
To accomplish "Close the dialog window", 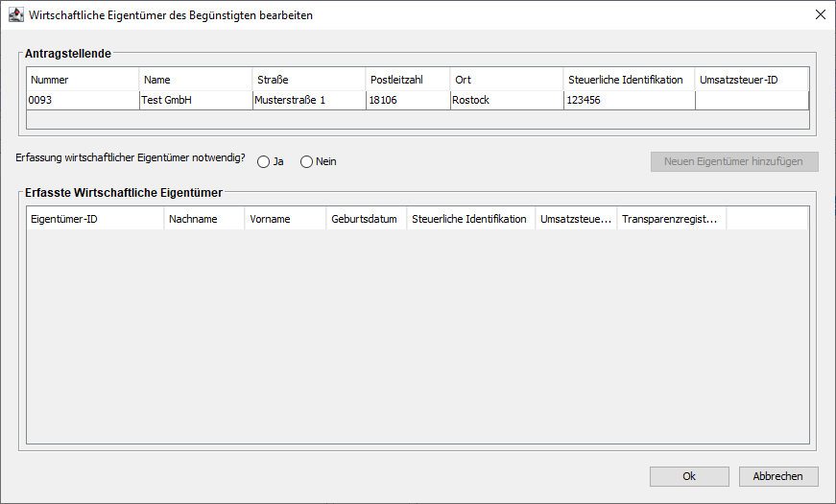I will pyautogui.click(x=820, y=15).
